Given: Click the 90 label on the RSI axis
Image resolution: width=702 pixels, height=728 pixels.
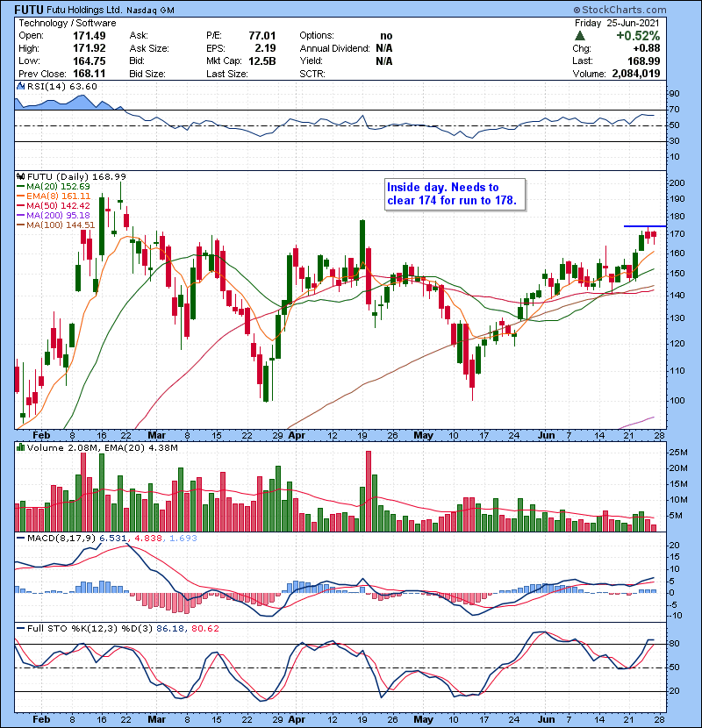Looking at the screenshot, I should coord(674,93).
